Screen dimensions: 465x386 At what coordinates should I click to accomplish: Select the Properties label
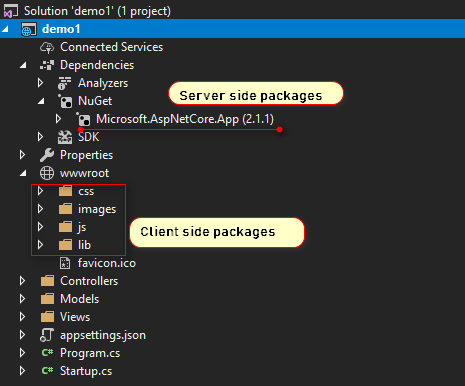pos(87,155)
